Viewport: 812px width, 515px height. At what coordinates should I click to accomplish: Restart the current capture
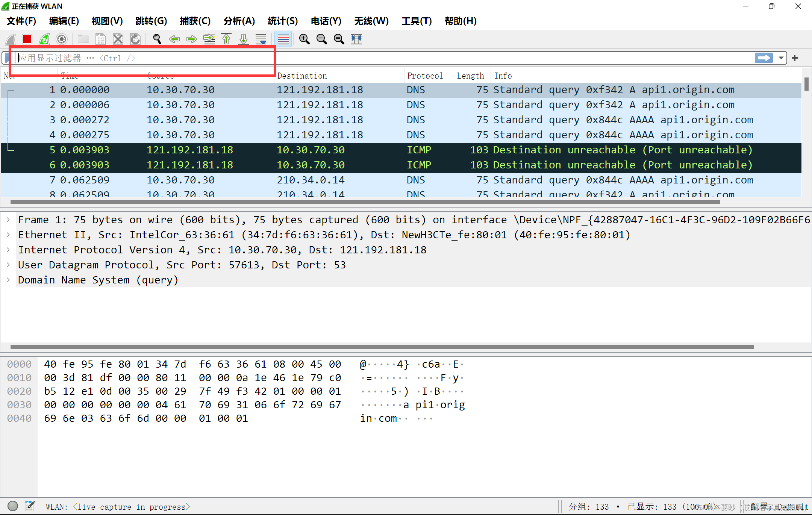(44, 39)
